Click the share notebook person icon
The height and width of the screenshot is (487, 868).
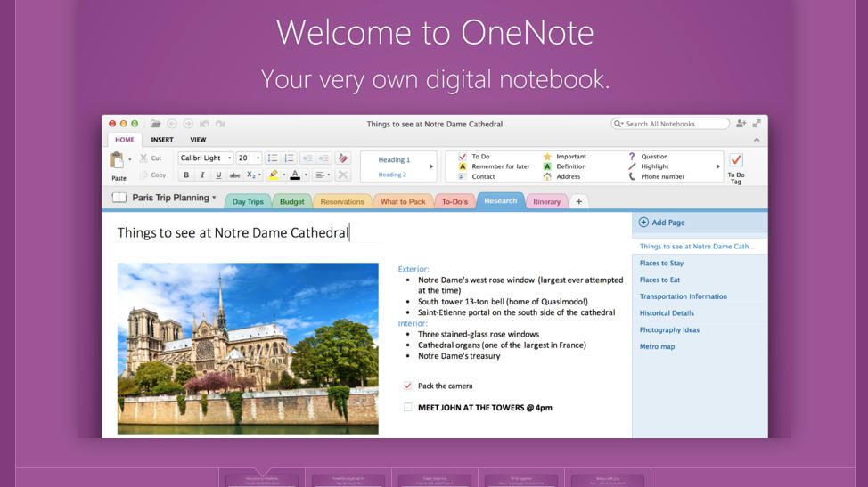click(741, 124)
